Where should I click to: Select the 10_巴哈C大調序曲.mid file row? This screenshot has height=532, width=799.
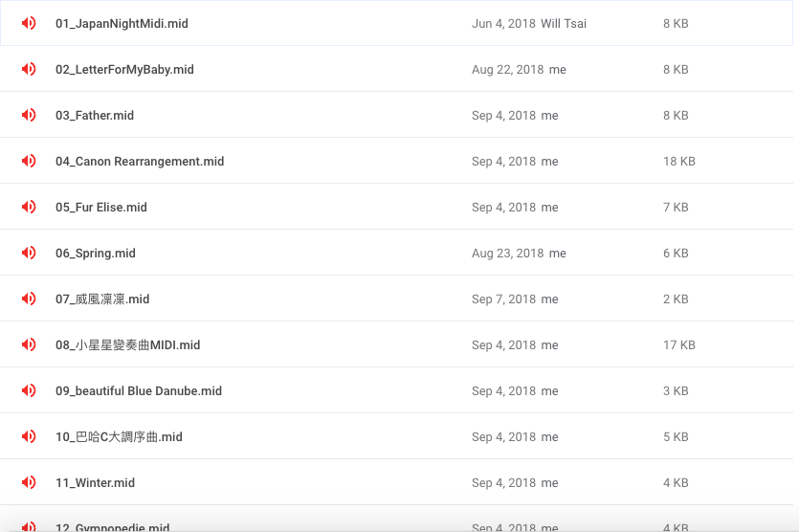[x=396, y=436]
